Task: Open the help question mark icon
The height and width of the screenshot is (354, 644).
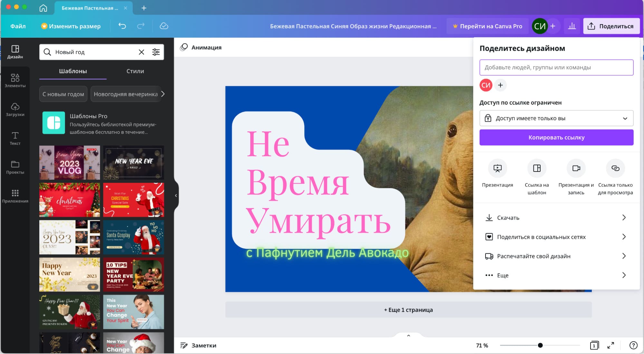Action: (x=633, y=345)
